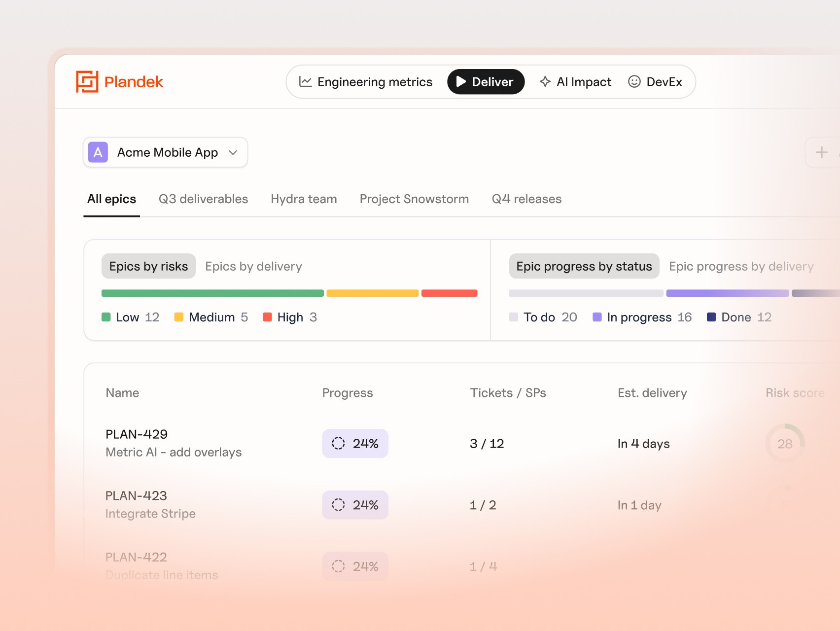Expand the Acme Mobile App chevron

[x=233, y=153]
